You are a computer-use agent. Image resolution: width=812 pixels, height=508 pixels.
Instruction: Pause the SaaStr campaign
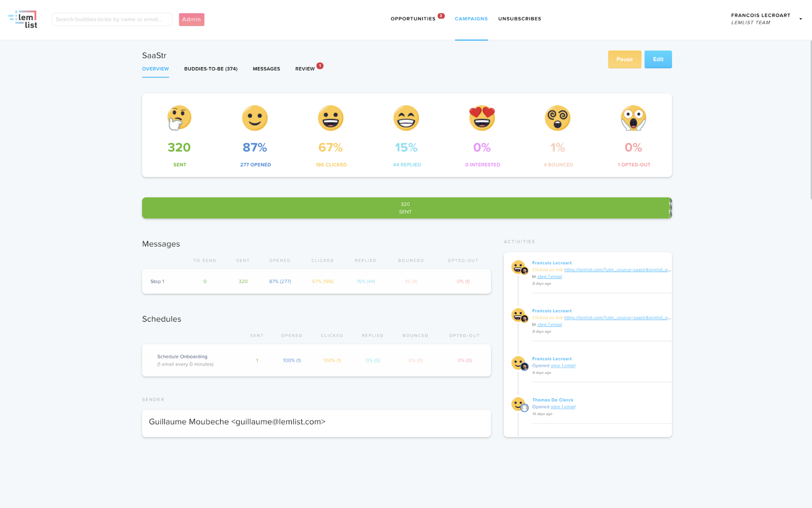624,59
